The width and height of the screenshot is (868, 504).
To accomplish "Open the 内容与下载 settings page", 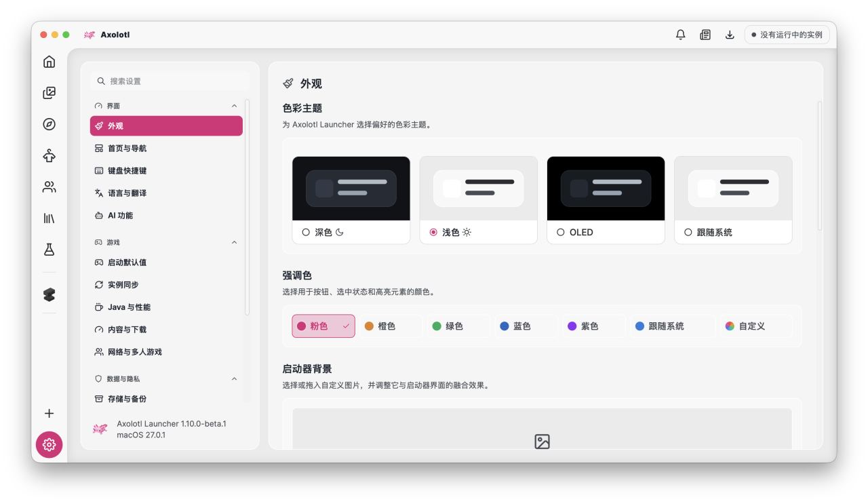I will (166, 329).
